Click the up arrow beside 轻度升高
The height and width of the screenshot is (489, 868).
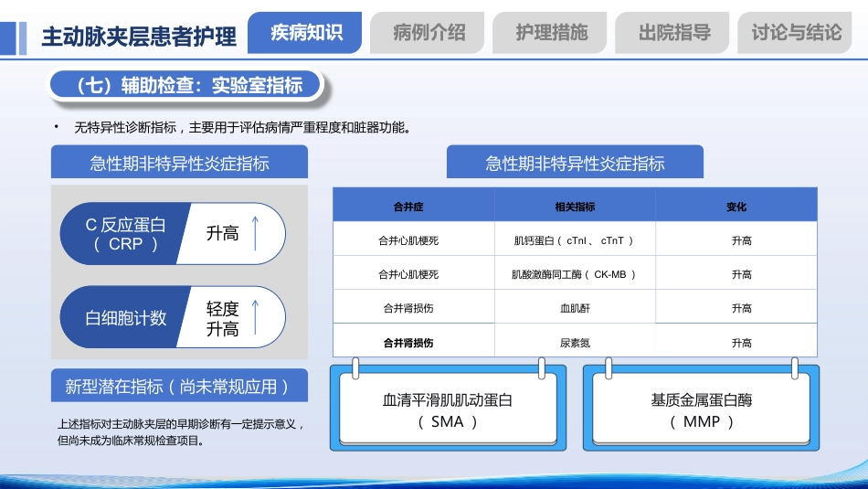pyautogui.click(x=255, y=317)
